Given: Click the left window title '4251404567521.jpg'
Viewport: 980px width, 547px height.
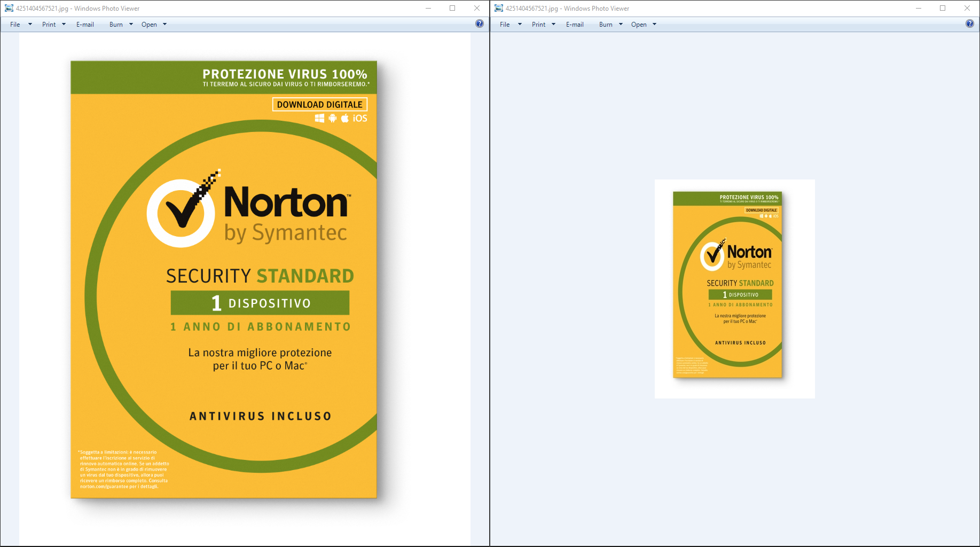Looking at the screenshot, I should 42,9.
